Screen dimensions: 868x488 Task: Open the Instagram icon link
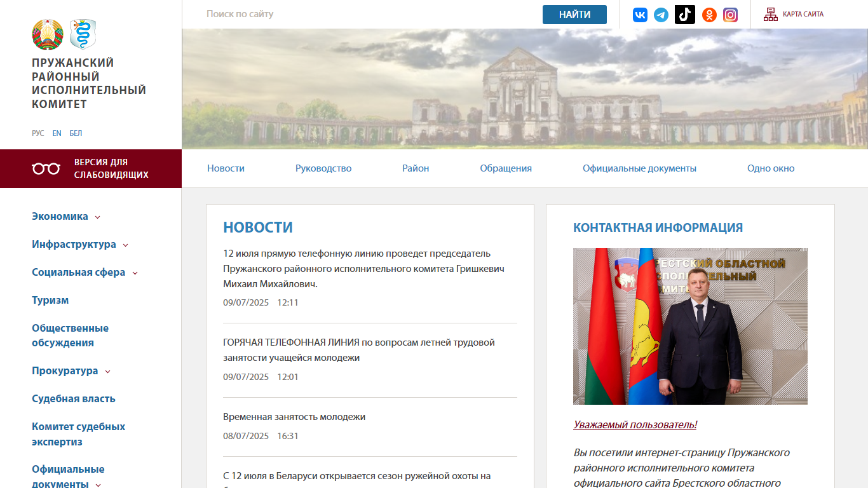tap(731, 15)
